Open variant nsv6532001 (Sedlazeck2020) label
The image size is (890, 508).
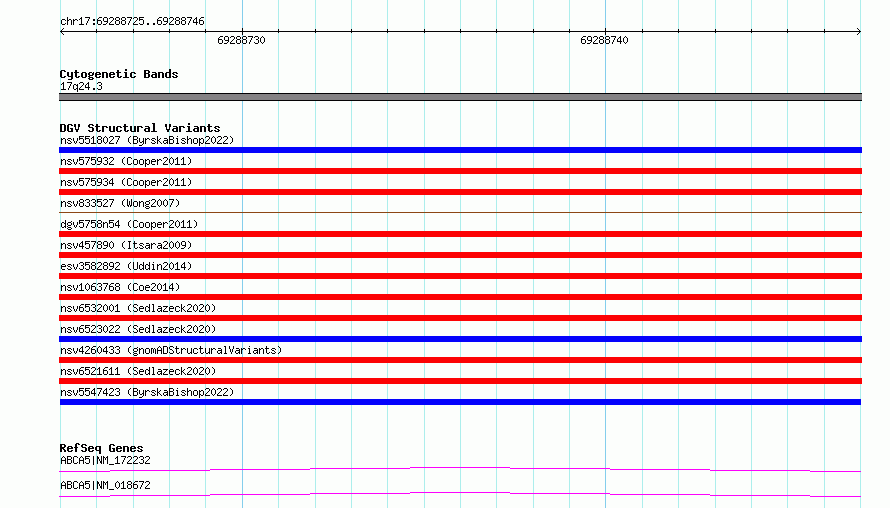click(138, 308)
